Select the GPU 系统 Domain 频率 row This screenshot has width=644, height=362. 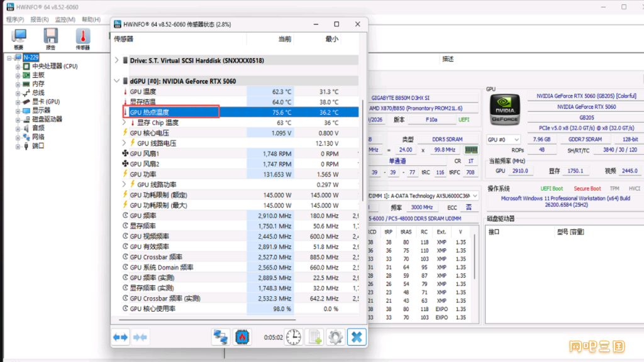(241, 267)
